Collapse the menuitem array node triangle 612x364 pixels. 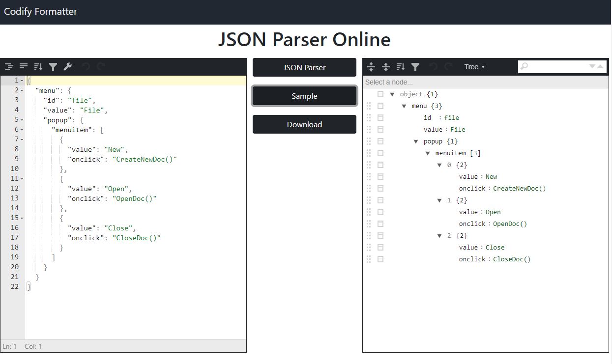(x=427, y=153)
